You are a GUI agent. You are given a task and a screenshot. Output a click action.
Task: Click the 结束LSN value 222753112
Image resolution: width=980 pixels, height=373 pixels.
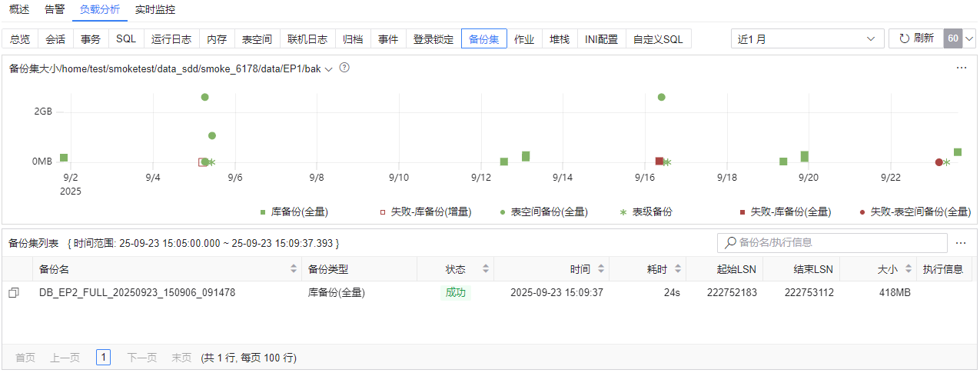[x=809, y=293]
